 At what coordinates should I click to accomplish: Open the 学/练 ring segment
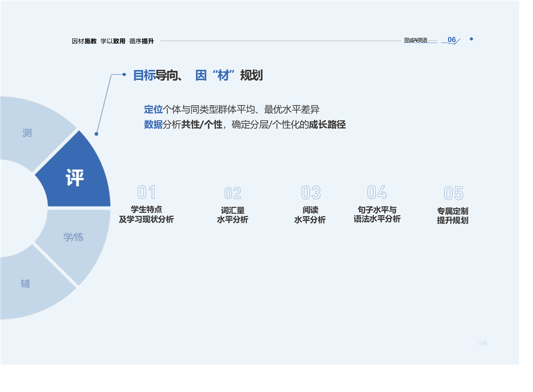point(73,237)
